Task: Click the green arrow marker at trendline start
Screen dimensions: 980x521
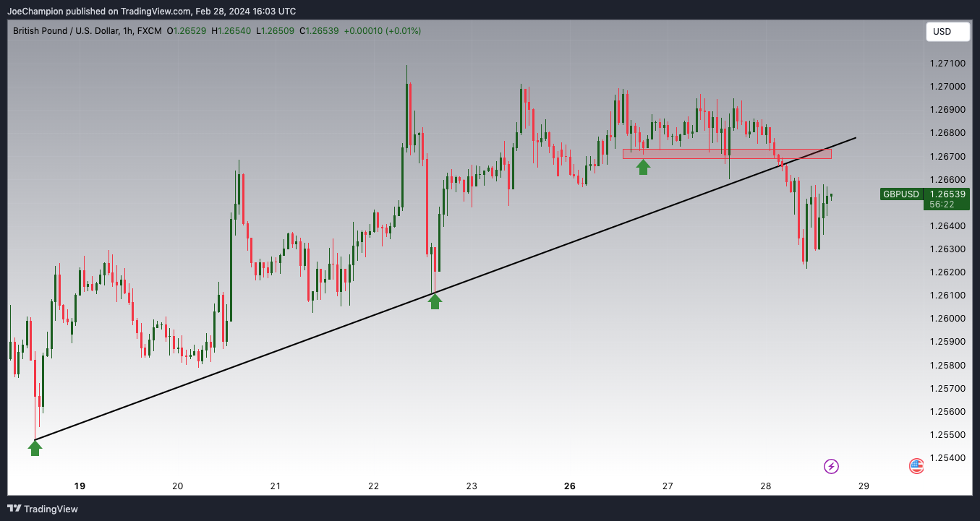Action: click(x=35, y=448)
